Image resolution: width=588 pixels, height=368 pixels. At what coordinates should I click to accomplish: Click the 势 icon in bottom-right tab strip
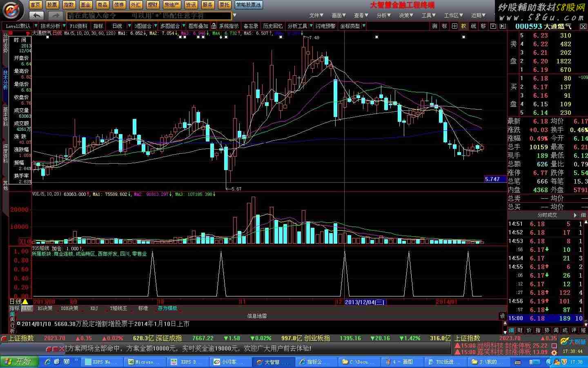(x=547, y=330)
